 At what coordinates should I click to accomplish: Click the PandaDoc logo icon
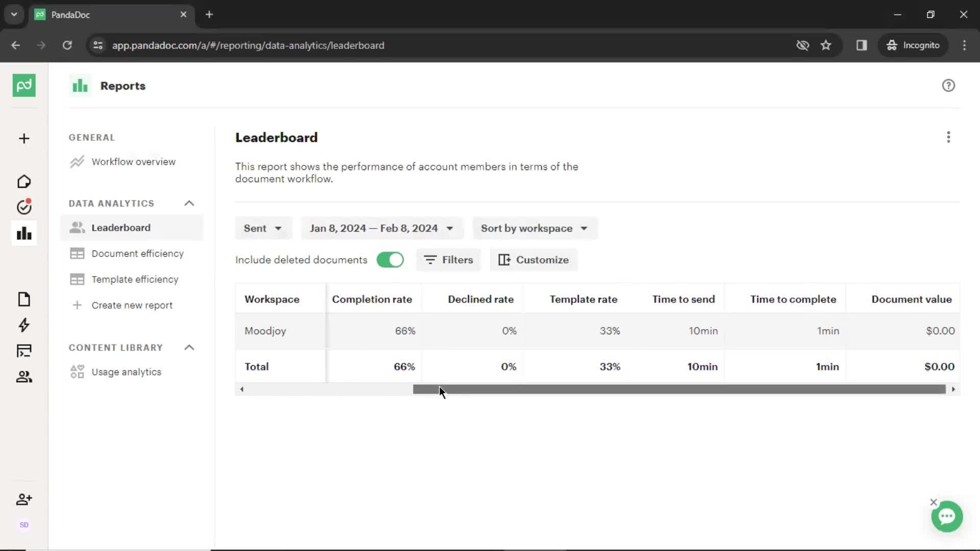[24, 85]
